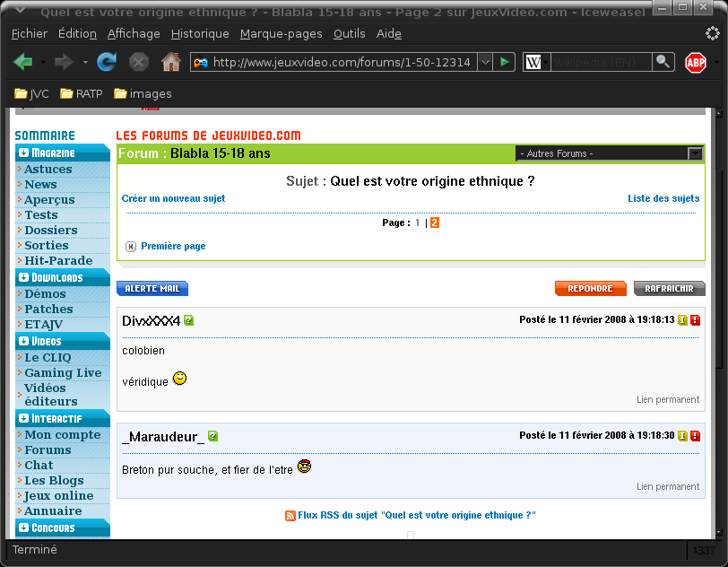Open the forward history dropdown arrow
Screen dimensions: 728x567
85,62
